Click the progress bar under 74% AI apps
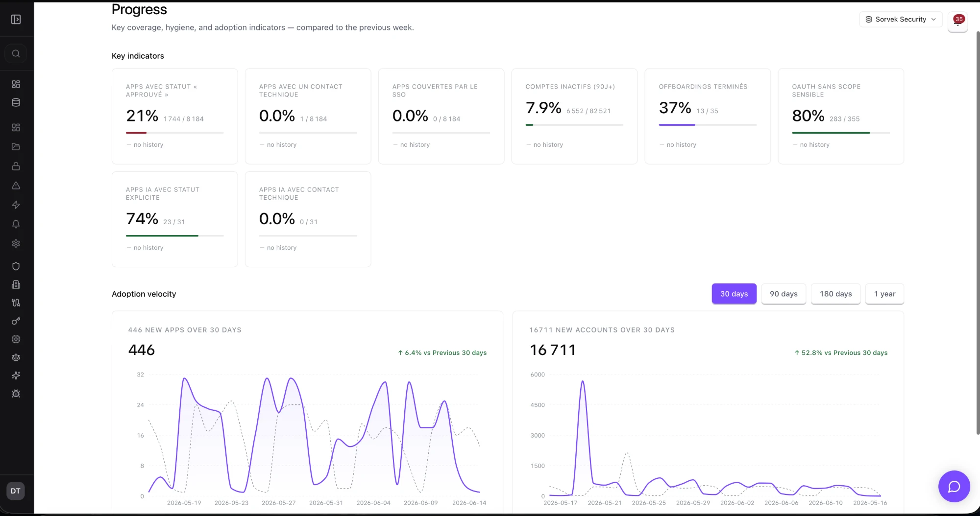This screenshot has height=516, width=980. 175,235
